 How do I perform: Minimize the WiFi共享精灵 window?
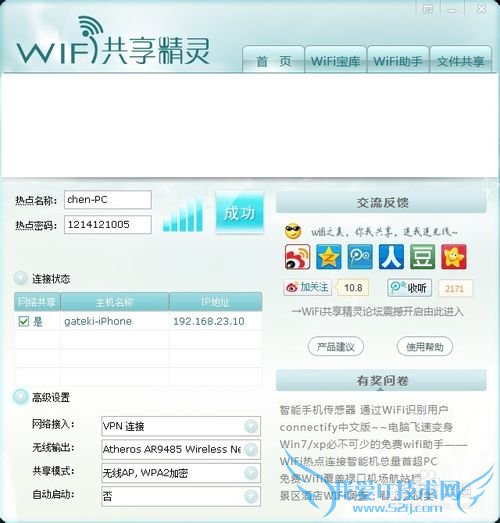[x=452, y=10]
